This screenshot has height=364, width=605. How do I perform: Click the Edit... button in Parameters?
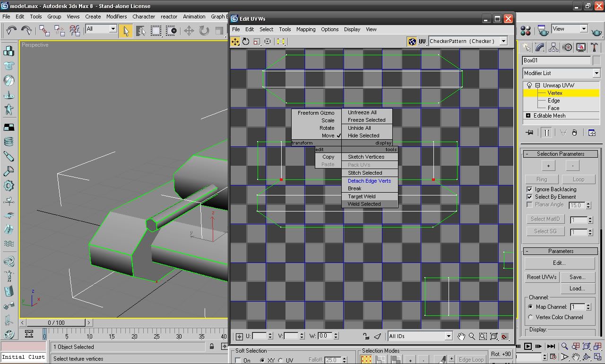pyautogui.click(x=559, y=263)
